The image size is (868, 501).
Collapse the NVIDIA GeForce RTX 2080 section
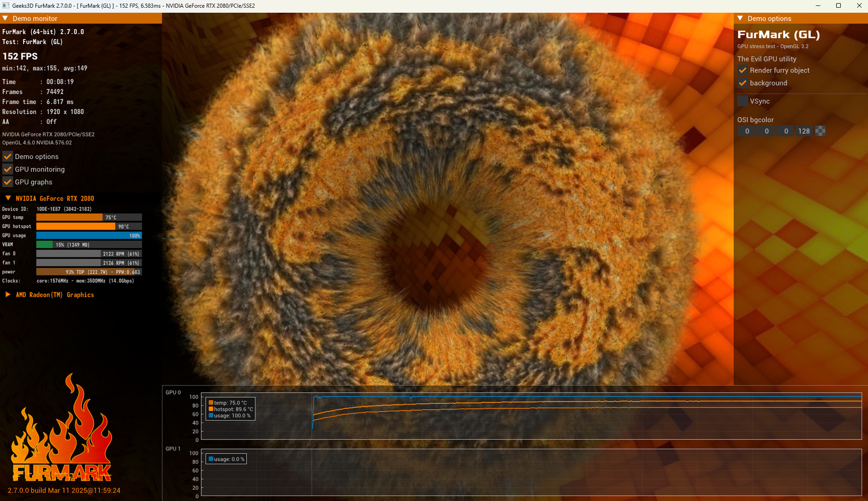pos(8,198)
